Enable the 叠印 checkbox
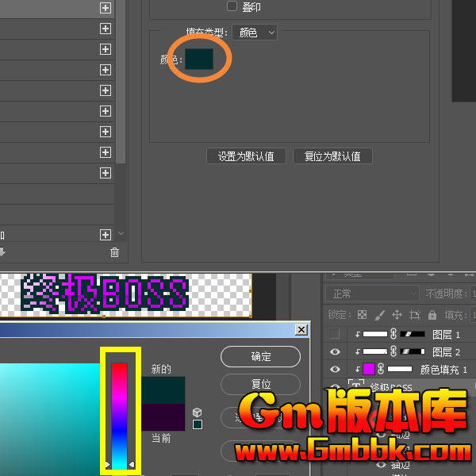The image size is (476, 476). (x=232, y=6)
